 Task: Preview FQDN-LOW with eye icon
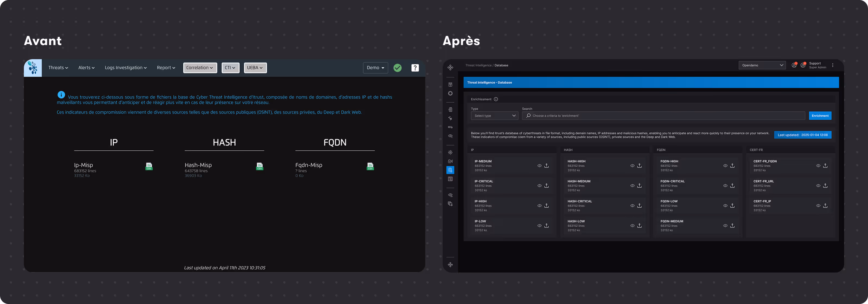(726, 205)
